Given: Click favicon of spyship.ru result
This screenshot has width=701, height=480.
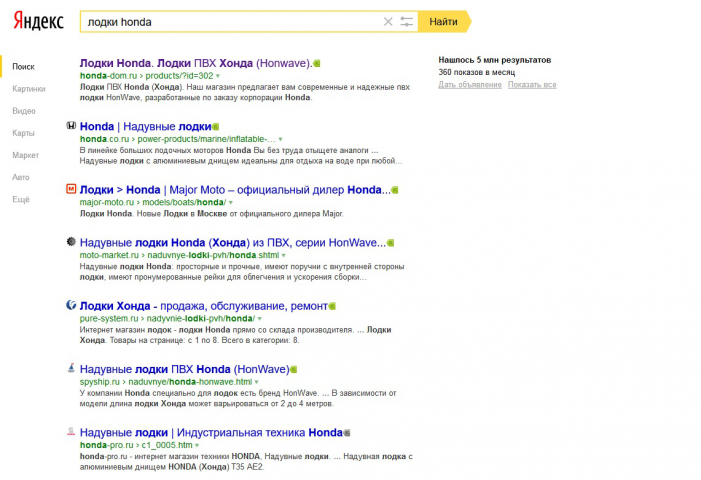Looking at the screenshot, I should click(71, 368).
